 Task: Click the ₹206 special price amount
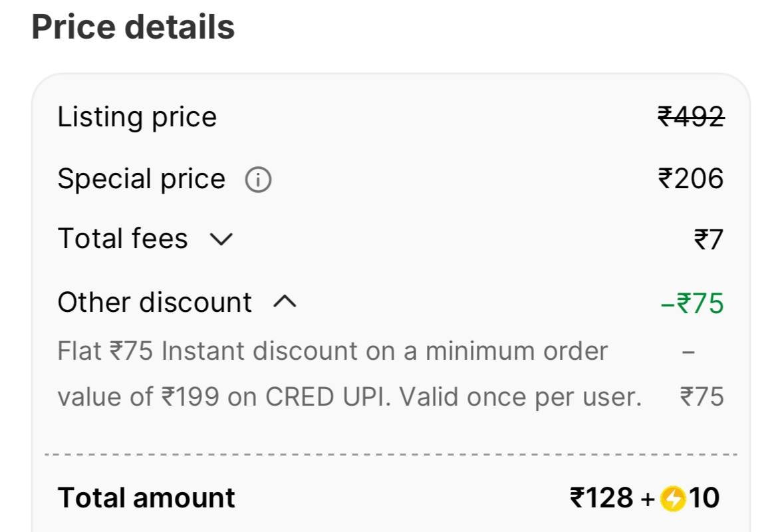pyautogui.click(x=690, y=179)
